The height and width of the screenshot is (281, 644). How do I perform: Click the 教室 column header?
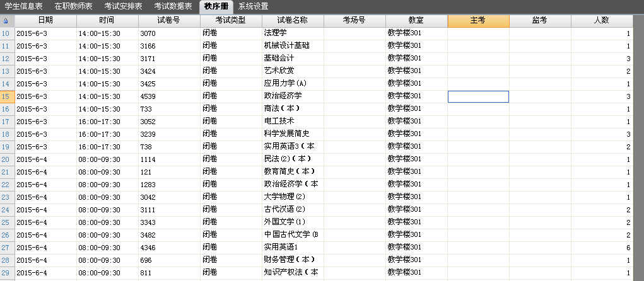[x=416, y=21]
